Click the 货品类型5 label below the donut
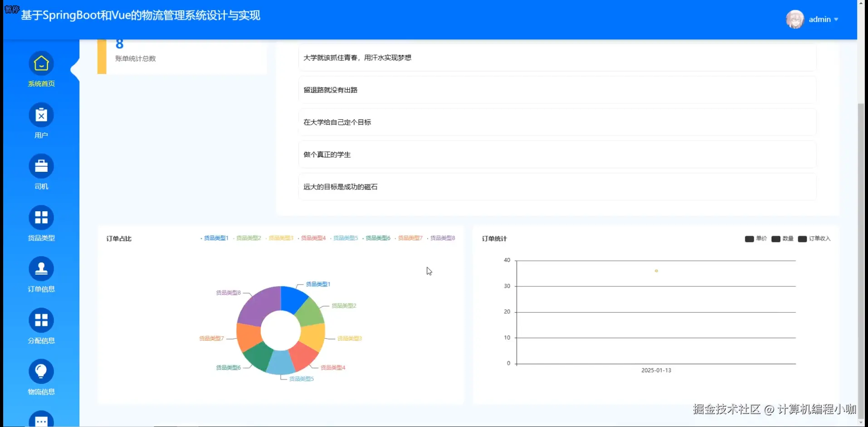868x427 pixels. (x=302, y=379)
